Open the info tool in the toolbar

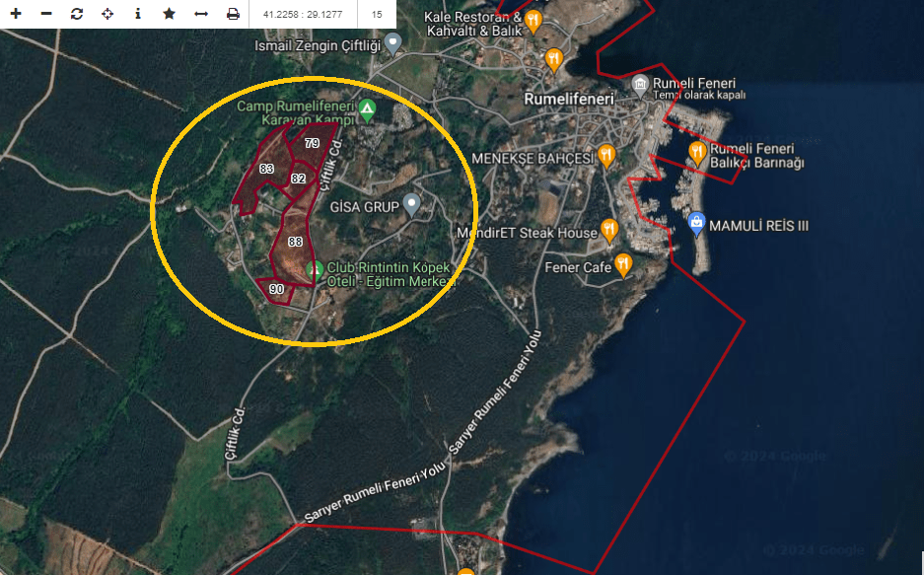tap(138, 14)
